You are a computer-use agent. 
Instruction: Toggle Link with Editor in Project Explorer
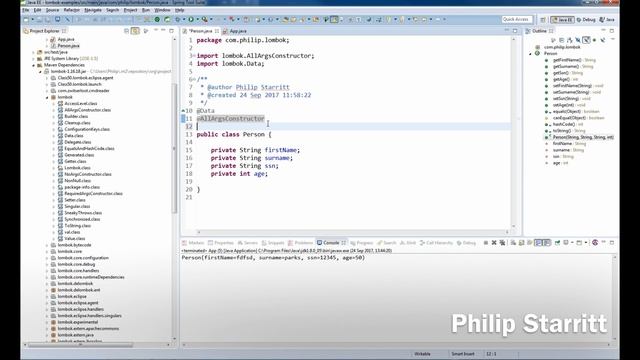click(x=135, y=31)
